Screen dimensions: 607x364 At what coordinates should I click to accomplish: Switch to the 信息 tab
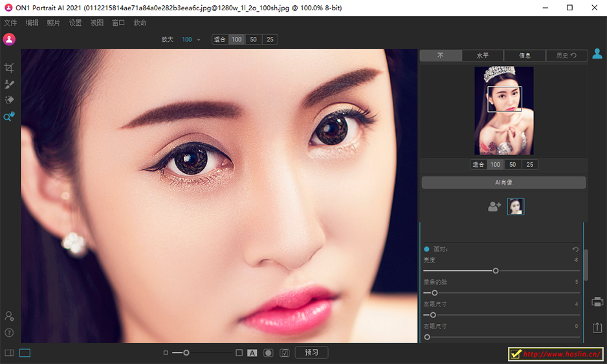click(524, 56)
